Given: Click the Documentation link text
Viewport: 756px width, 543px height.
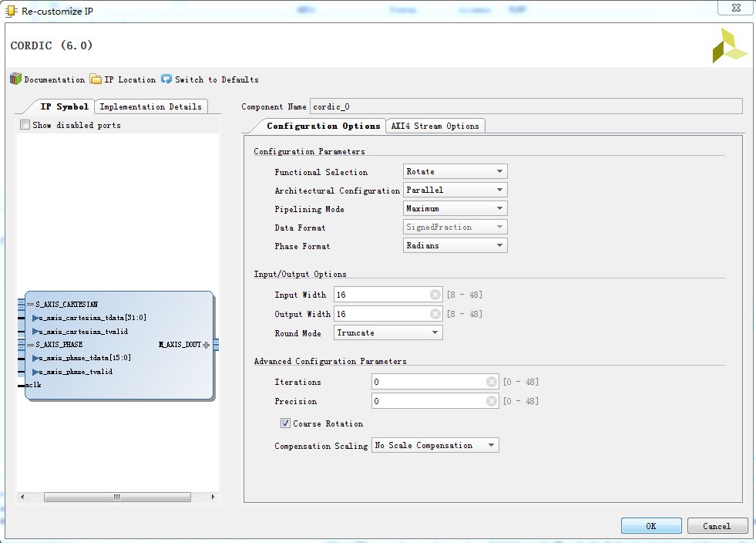Looking at the screenshot, I should point(55,79).
